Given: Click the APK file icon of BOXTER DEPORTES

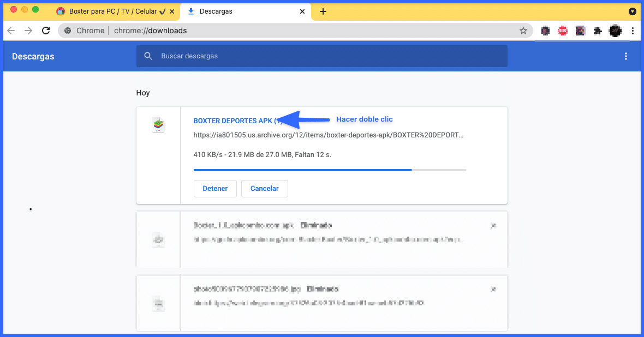Looking at the screenshot, I should (x=158, y=124).
